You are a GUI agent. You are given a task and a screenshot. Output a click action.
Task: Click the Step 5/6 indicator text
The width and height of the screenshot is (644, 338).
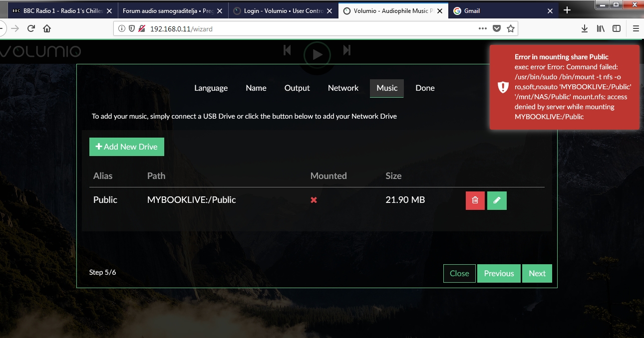[103, 272]
